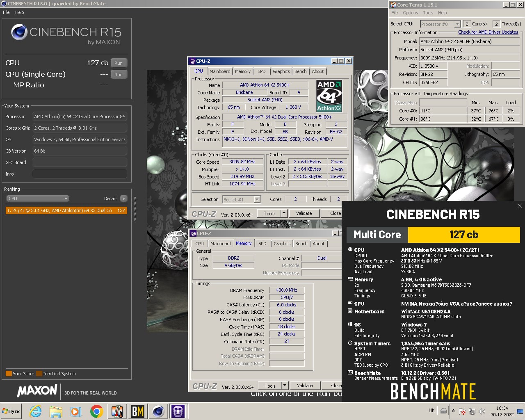The width and height of the screenshot is (525, 420).
Task: Click the Core Voltage value 1.360 V
Action: coord(293,107)
